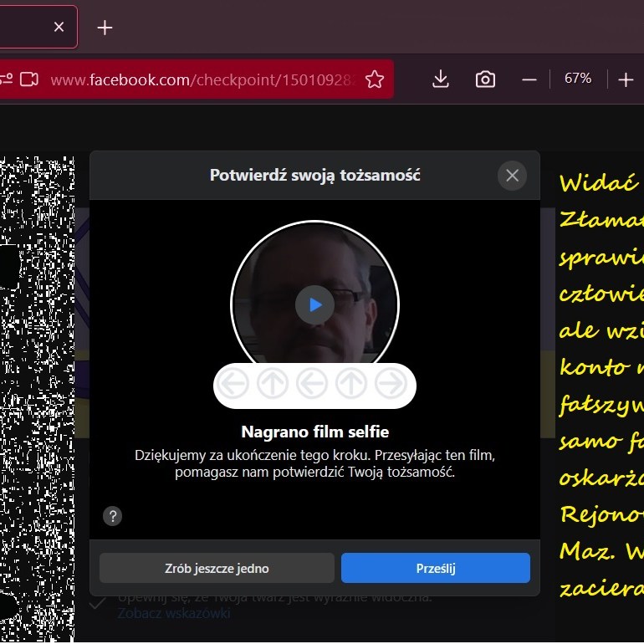
Task: Open the question mark help icon
Action: pos(112,516)
